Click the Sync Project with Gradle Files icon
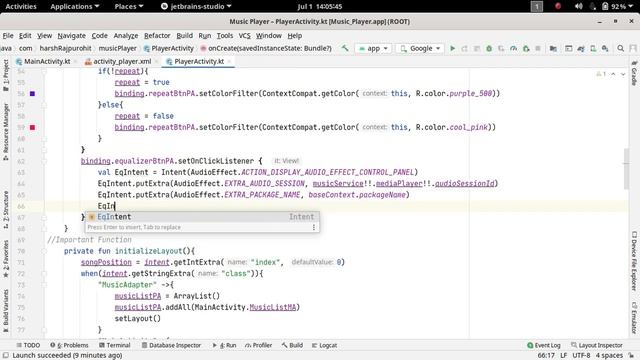This screenshot has width=640, height=360. coord(581,48)
